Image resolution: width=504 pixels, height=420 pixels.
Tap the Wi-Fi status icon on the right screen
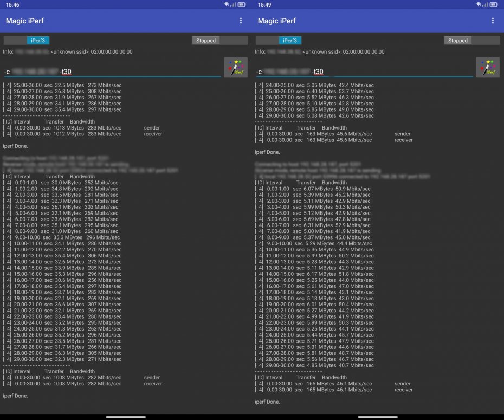pyautogui.click(x=479, y=4)
